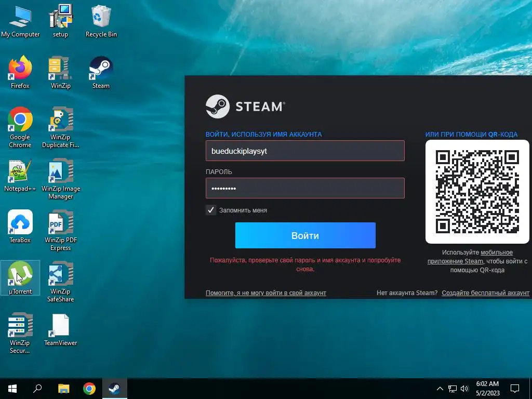Select the WinZip desktop shortcut

60,72
